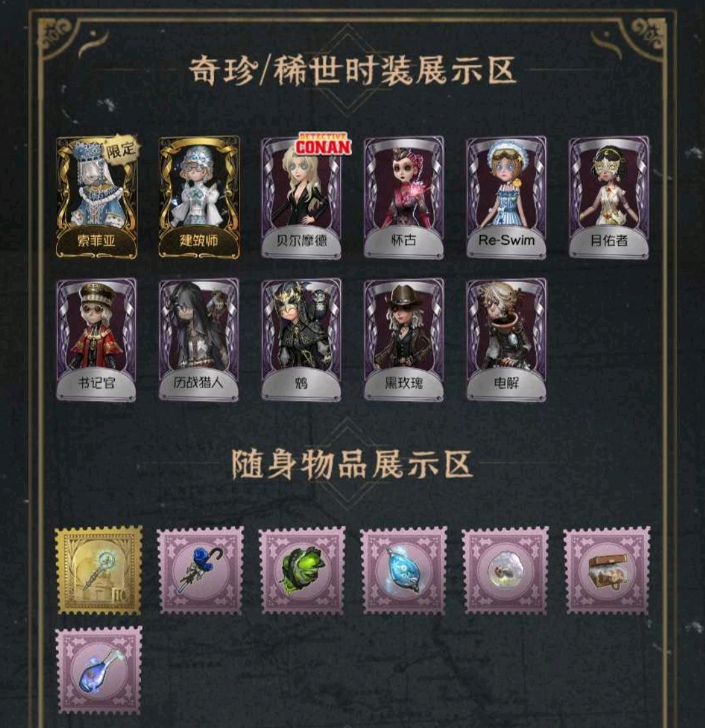Open the 建筑师 golden costume card
Image resolution: width=705 pixels, height=728 pixels.
coord(199,197)
